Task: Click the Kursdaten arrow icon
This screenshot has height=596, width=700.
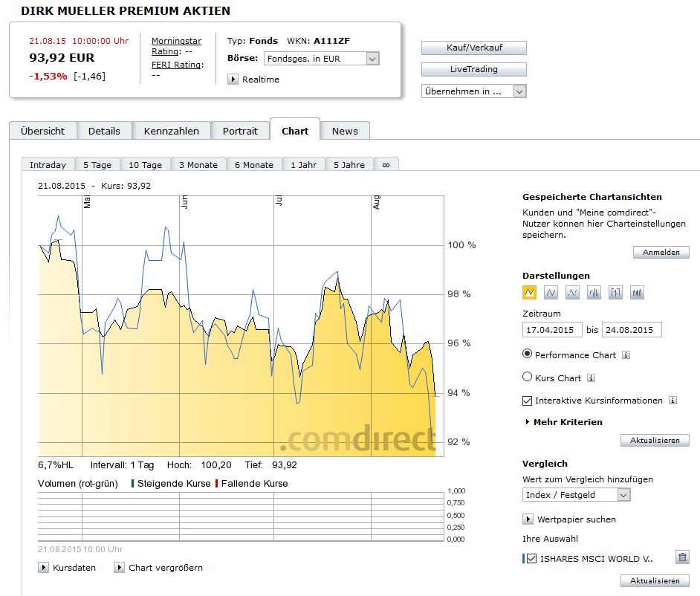Action: pos(43,568)
